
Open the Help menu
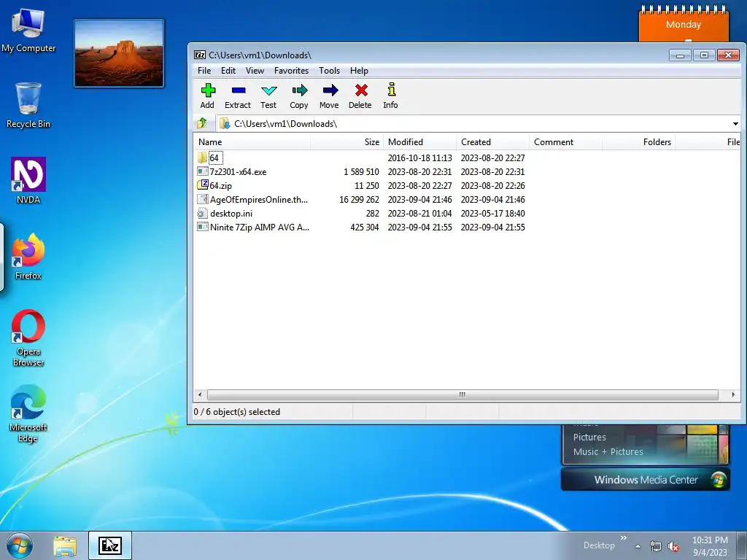point(359,71)
